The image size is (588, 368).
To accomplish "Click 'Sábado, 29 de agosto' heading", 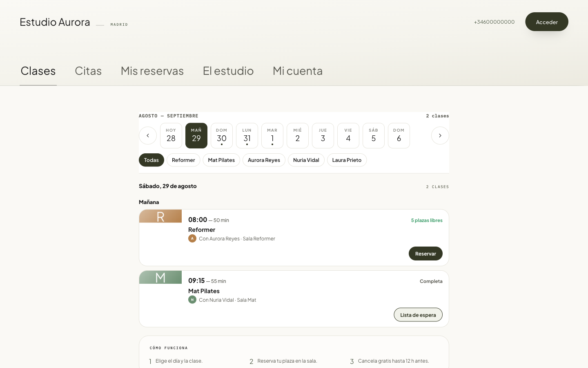I will (x=168, y=186).
